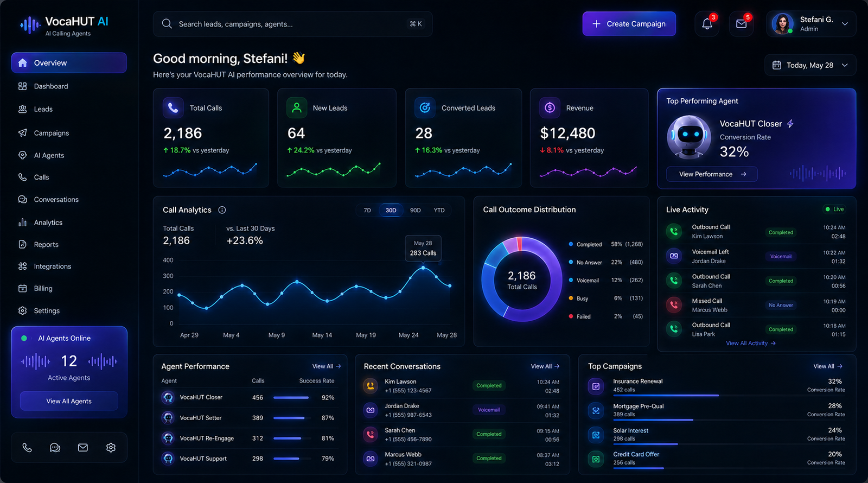Click the Total Calls phone icon

pos(173,107)
